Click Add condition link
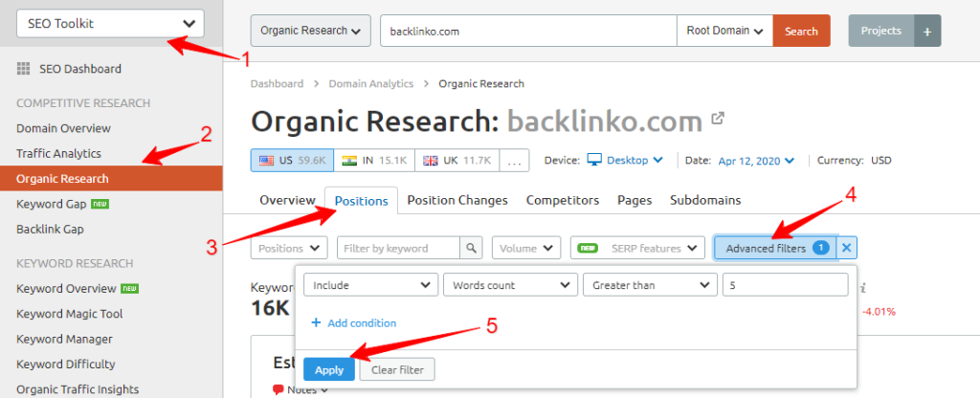This screenshot has height=398, width=980. [353, 323]
